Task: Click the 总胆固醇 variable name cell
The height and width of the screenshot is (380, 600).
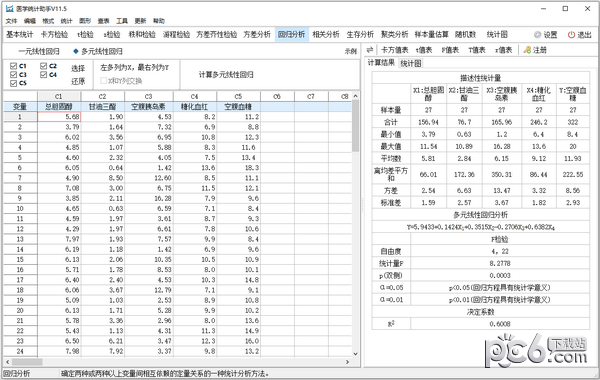Action: point(59,107)
